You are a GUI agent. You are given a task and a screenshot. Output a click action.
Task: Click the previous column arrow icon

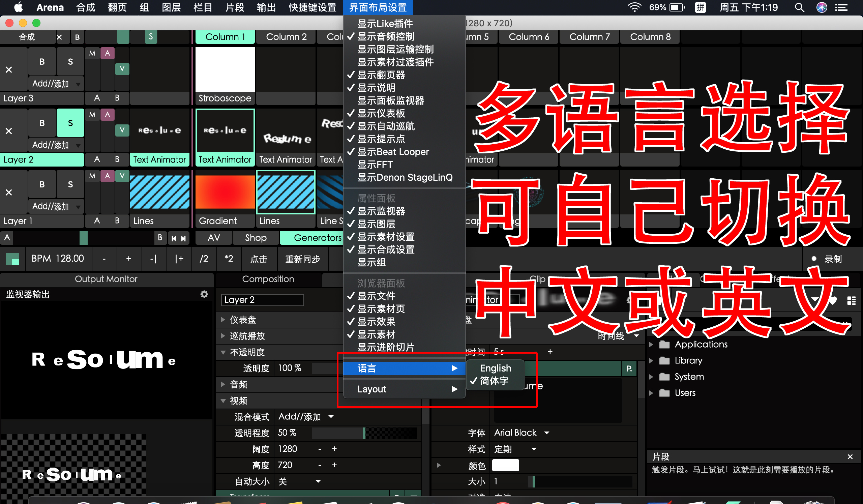coord(174,238)
